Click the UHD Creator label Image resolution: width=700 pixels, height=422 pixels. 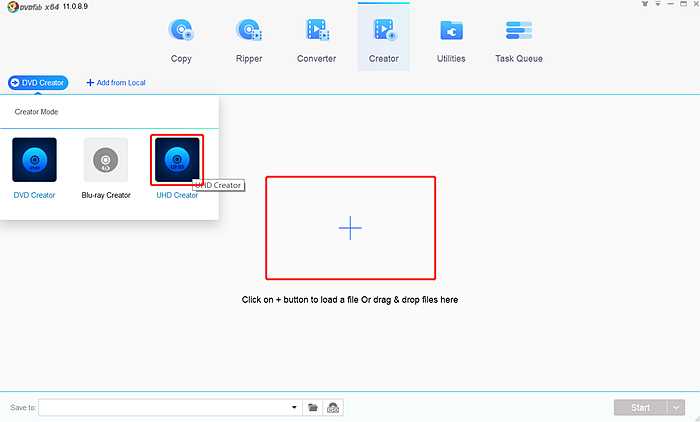pos(177,196)
